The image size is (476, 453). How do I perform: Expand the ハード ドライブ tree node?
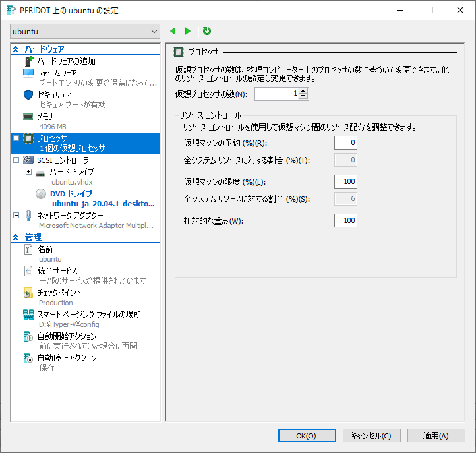28,172
